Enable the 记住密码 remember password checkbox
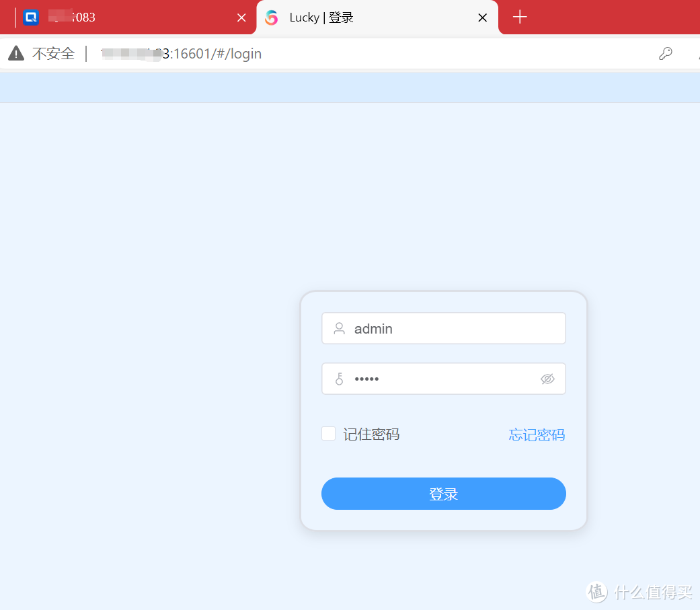Image resolution: width=700 pixels, height=610 pixels. pos(328,433)
